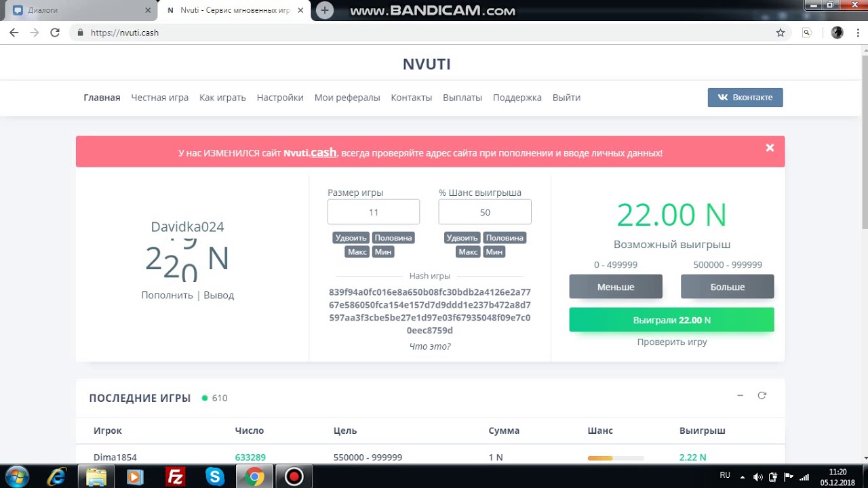The height and width of the screenshot is (488, 868).
Task: Click Удвоить under Шанс выигрыша
Action: pos(462,238)
